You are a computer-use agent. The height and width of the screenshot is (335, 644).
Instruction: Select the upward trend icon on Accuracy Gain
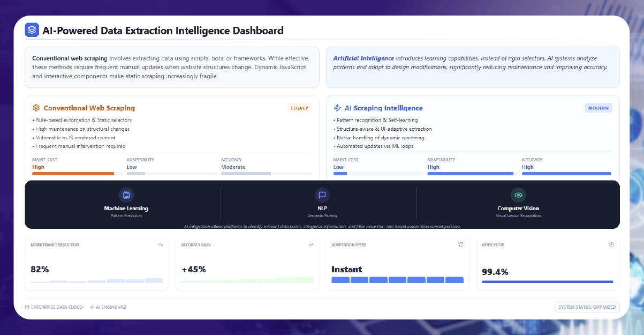pyautogui.click(x=310, y=244)
